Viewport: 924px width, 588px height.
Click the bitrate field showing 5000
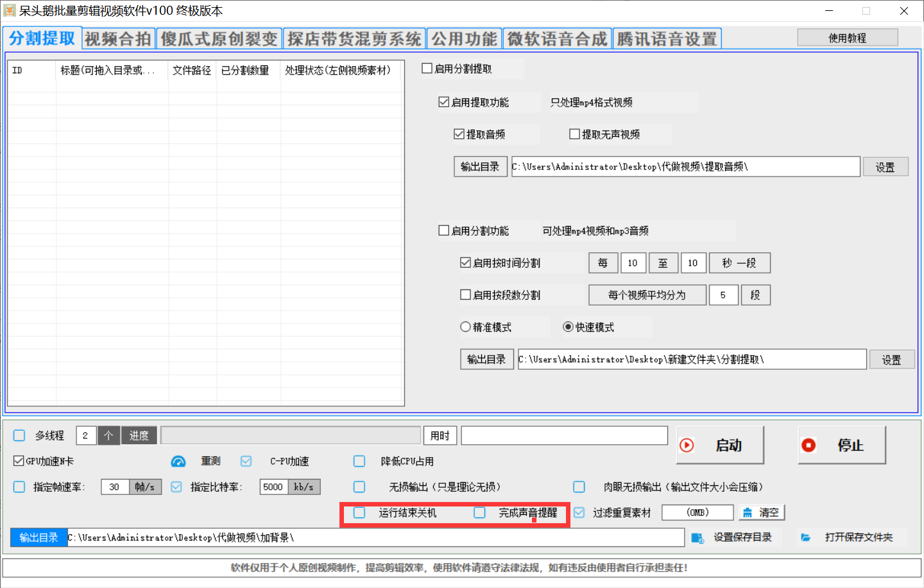coord(273,487)
